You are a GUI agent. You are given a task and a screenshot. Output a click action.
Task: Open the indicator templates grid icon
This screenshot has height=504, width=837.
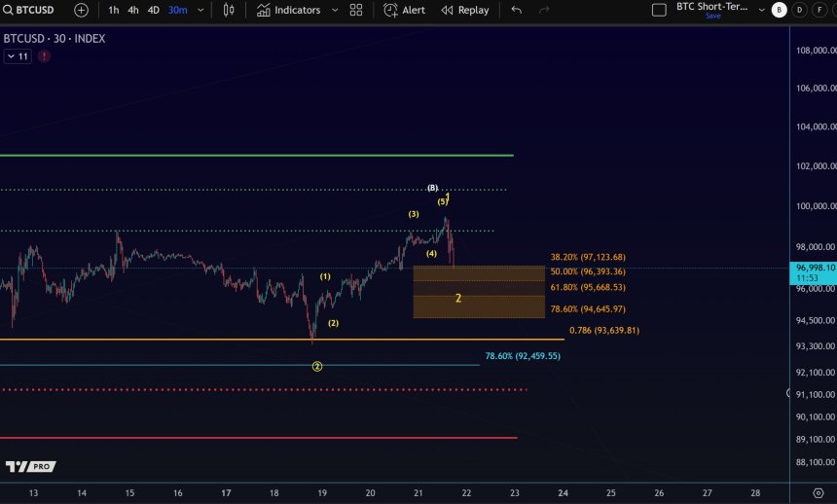pos(356,10)
